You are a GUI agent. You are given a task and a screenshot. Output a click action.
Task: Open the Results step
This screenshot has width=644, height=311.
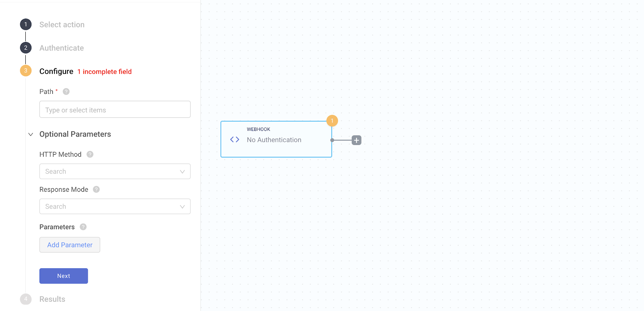52,299
